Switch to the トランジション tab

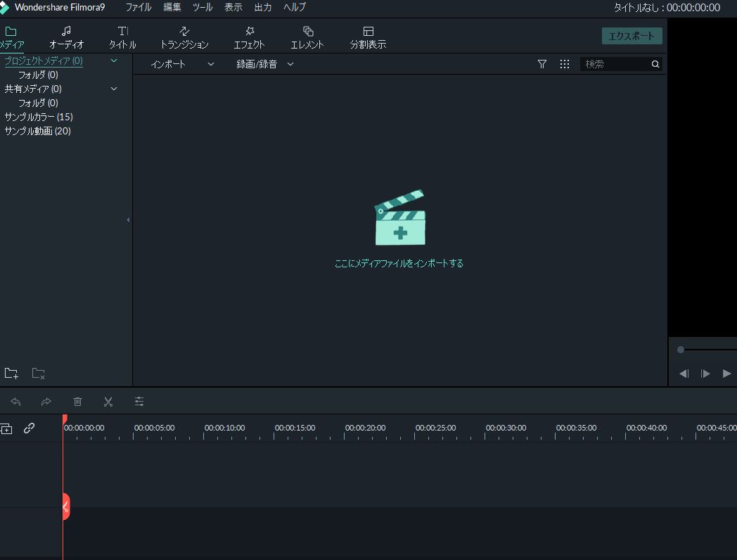pos(184,37)
